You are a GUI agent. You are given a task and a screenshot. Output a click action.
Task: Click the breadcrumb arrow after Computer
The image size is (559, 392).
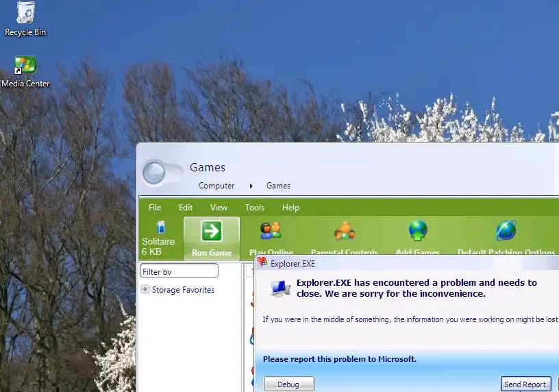pos(251,186)
